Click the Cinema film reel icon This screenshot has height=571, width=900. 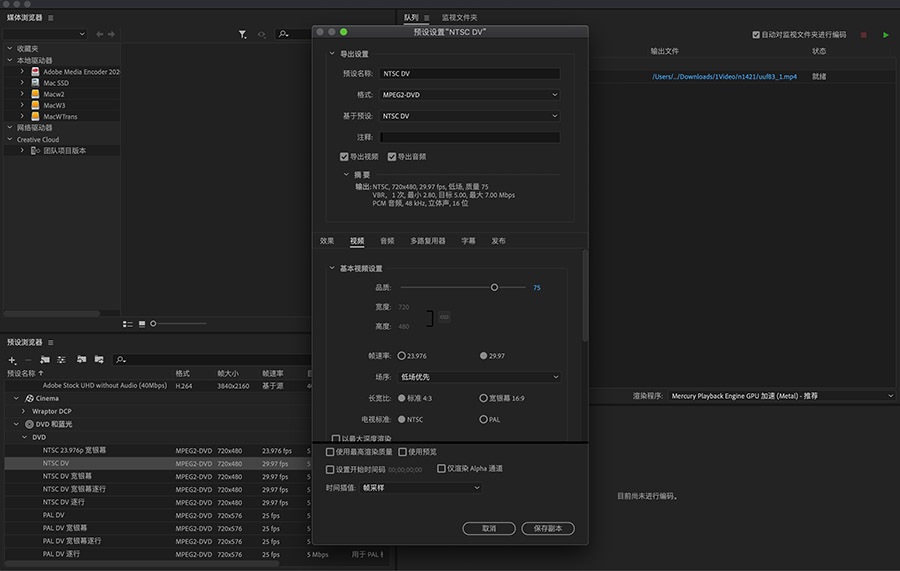click(x=29, y=398)
